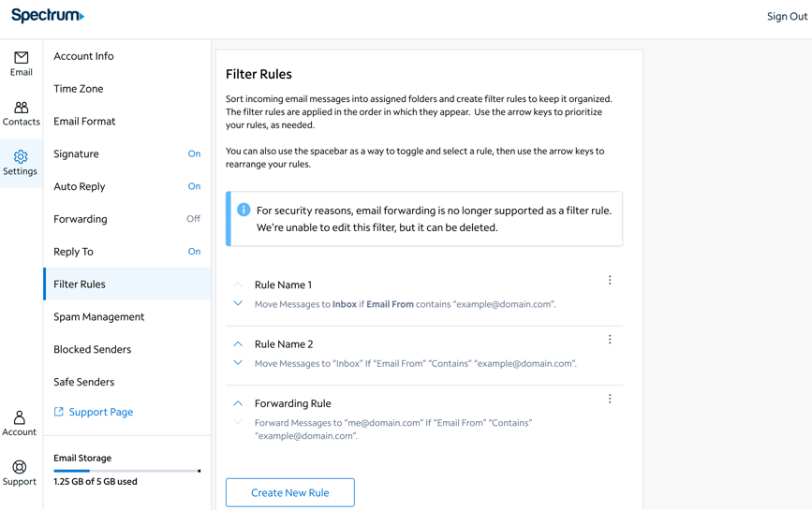Open the Support Page link
812x510 pixels.
pos(100,412)
